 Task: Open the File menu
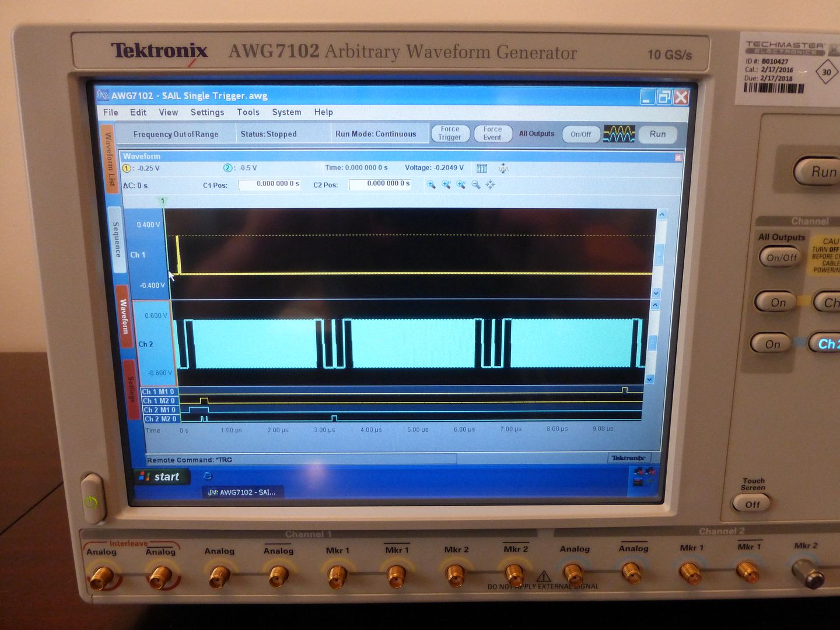click(110, 113)
